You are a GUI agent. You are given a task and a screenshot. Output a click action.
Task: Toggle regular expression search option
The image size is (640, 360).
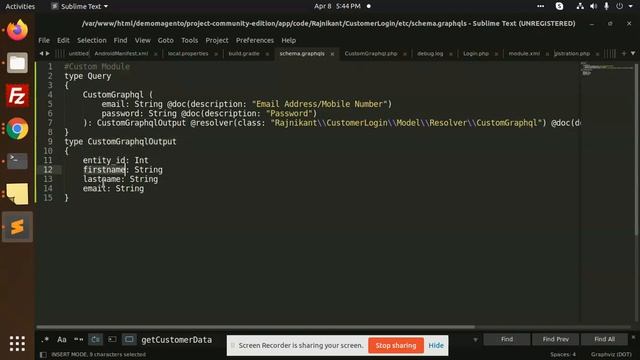click(x=45, y=340)
